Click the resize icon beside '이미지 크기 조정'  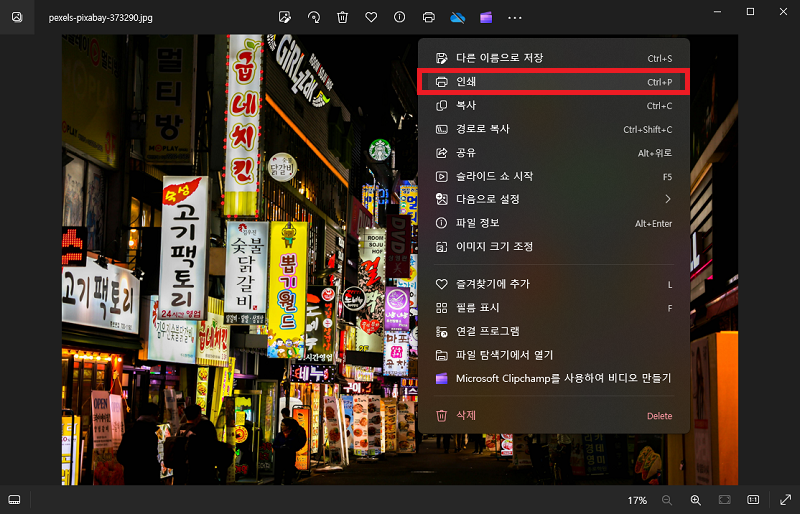click(441, 247)
